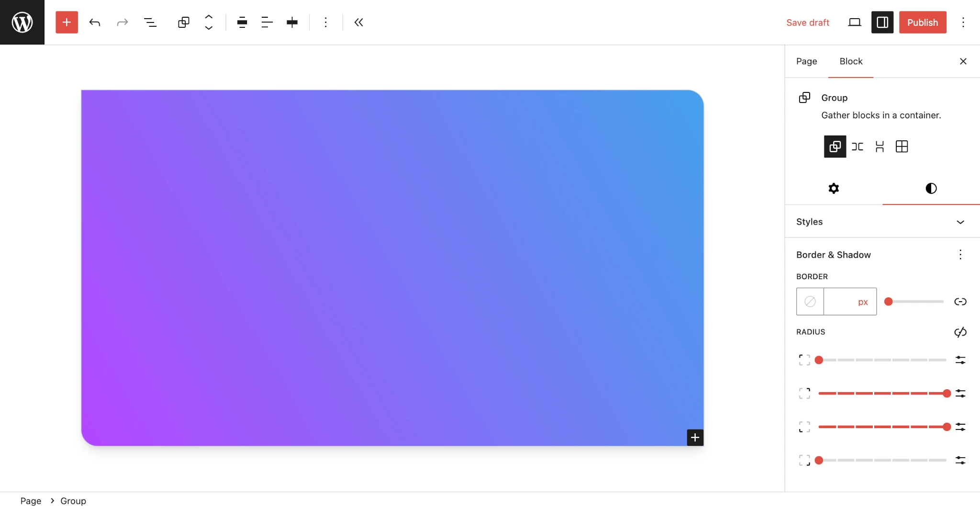Open the border color and style picker
Viewport: 980px width, 509px height.
click(x=810, y=302)
